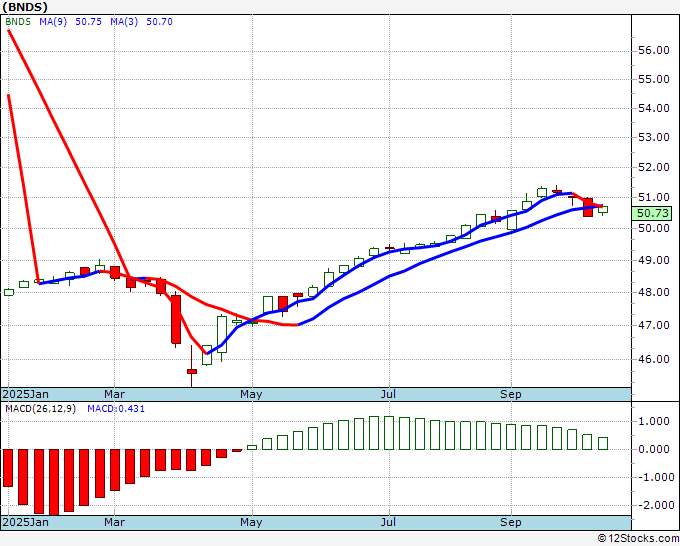Screen dimensions: 680x546
Task: Click the 47.00 price axis label
Action: 654,325
